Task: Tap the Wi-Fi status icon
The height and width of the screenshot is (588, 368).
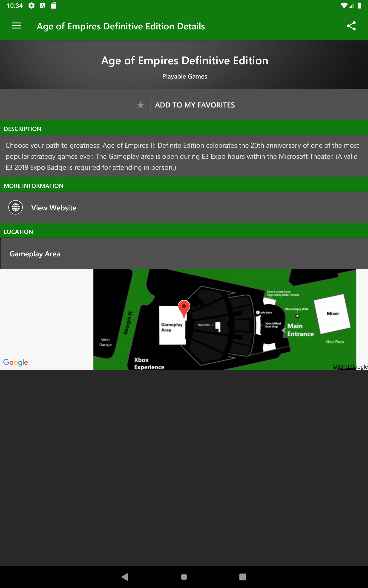Action: (x=344, y=6)
